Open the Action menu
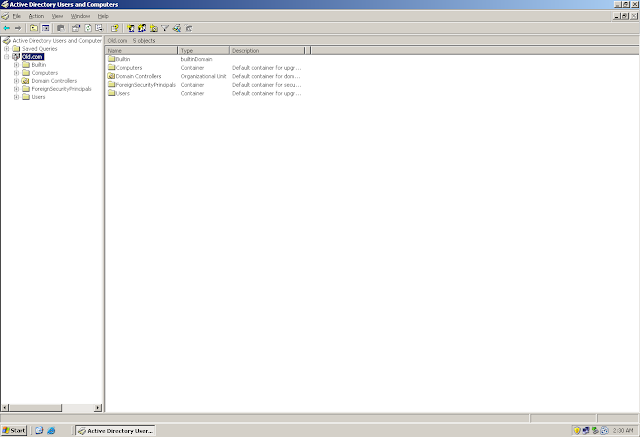Image resolution: width=640 pixels, height=437 pixels. [x=36, y=16]
